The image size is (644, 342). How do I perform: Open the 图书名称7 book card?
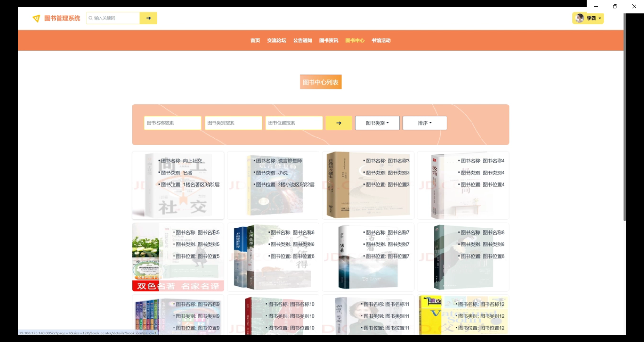368,257
